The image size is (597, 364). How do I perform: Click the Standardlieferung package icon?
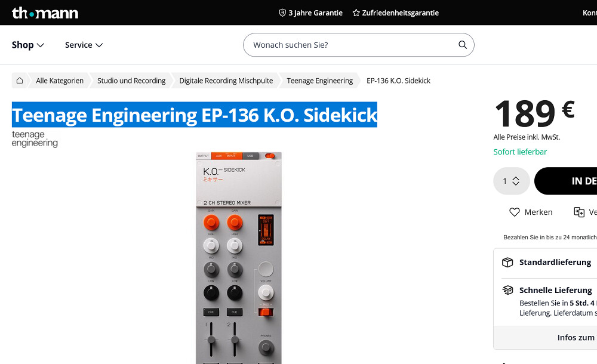click(507, 263)
